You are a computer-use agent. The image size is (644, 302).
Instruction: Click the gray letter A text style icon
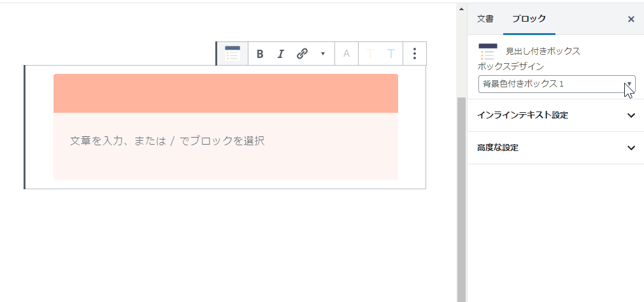click(347, 54)
